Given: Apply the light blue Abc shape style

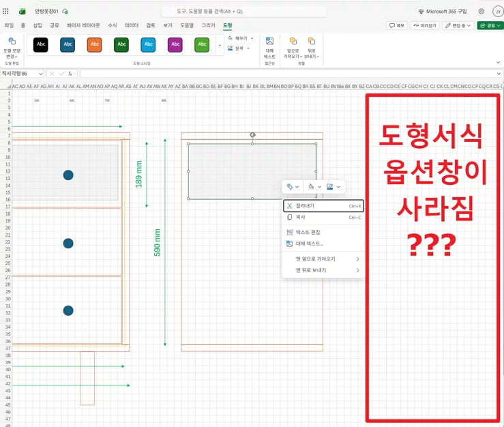Looking at the screenshot, I should tap(148, 44).
